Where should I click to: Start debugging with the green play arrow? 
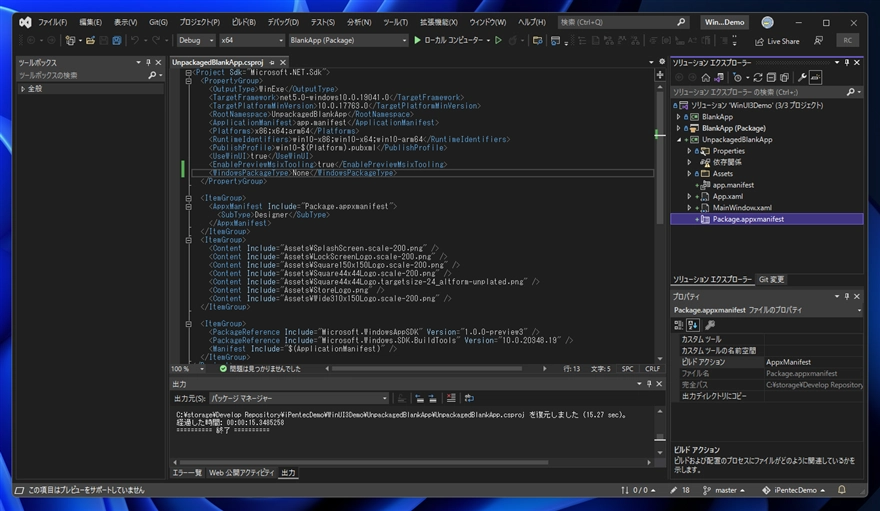tap(417, 40)
